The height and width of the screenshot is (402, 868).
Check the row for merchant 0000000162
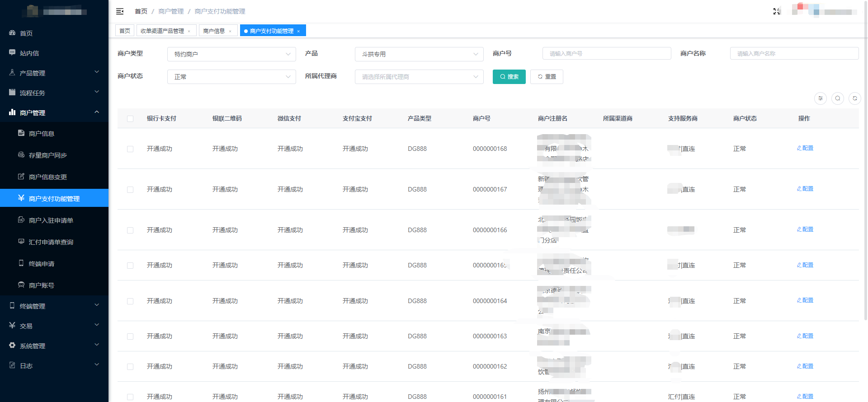pyautogui.click(x=130, y=367)
